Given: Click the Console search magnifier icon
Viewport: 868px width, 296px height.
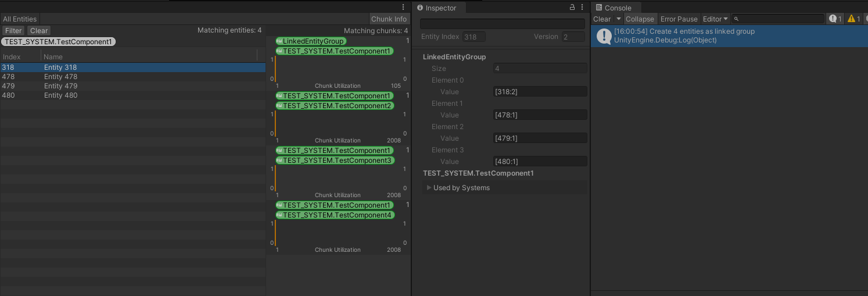Looking at the screenshot, I should click(737, 19).
